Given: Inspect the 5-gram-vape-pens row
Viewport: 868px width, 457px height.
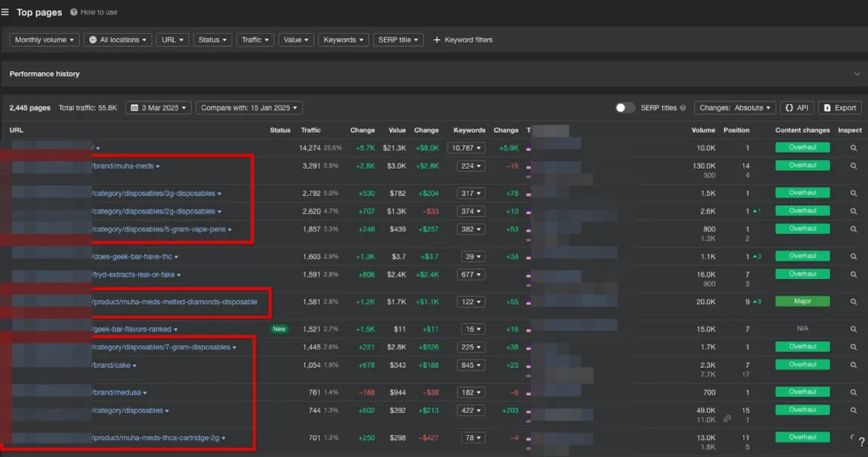Looking at the screenshot, I should point(854,229).
